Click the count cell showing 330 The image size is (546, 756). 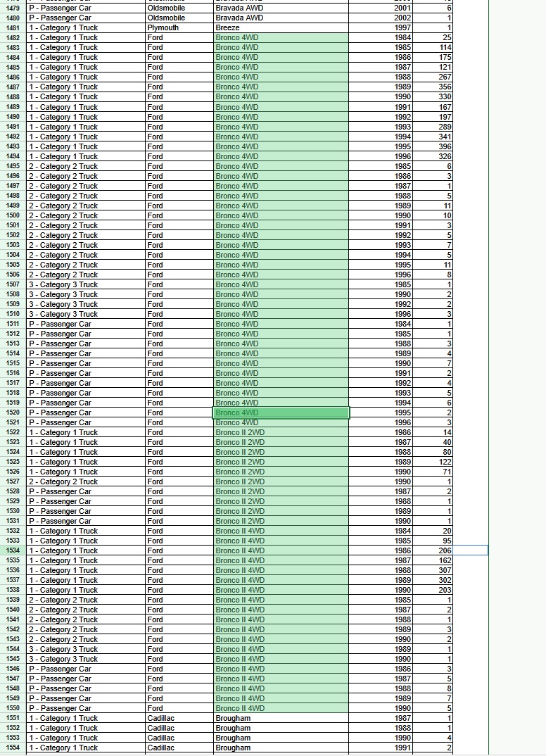pyautogui.click(x=433, y=97)
